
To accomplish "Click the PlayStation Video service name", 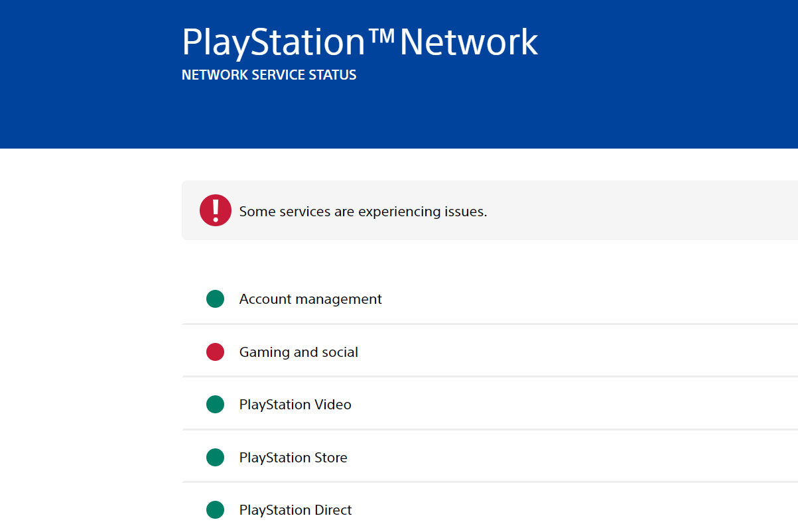I will [x=295, y=404].
